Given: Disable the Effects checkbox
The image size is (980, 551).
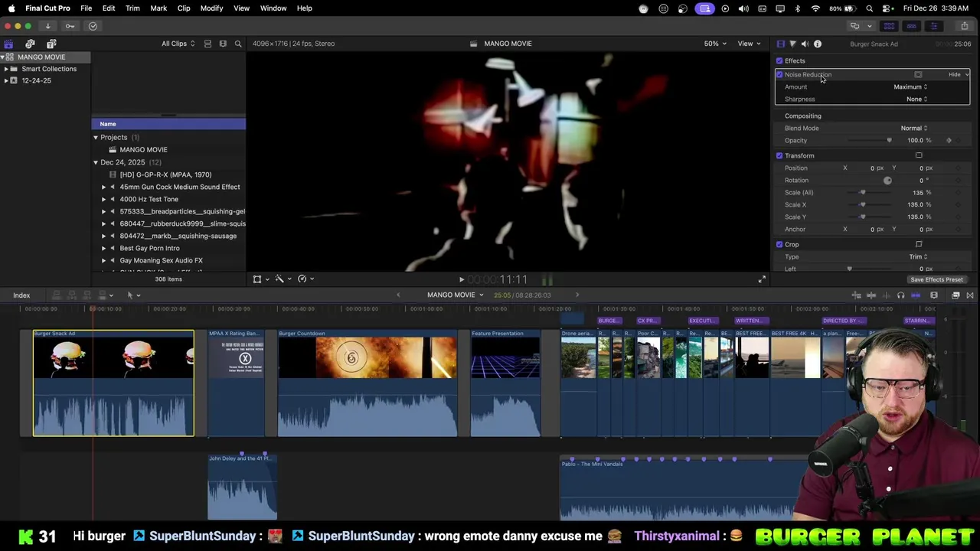Looking at the screenshot, I should tap(779, 60).
